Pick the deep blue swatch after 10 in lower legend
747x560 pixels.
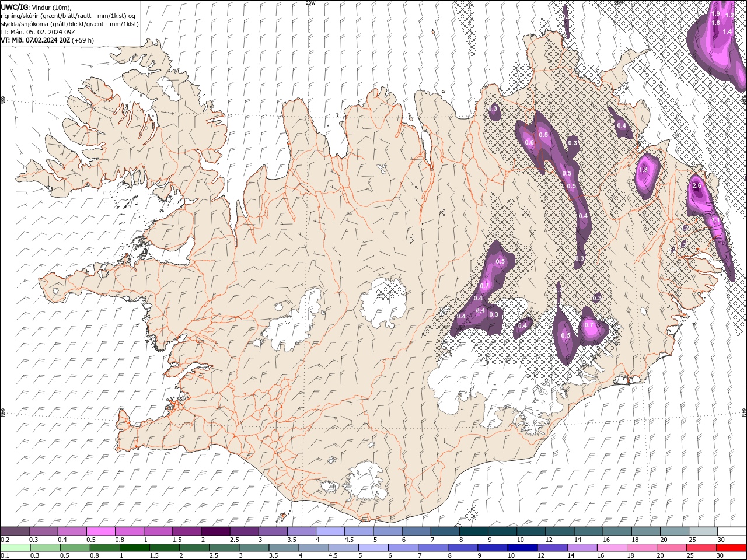click(522, 548)
